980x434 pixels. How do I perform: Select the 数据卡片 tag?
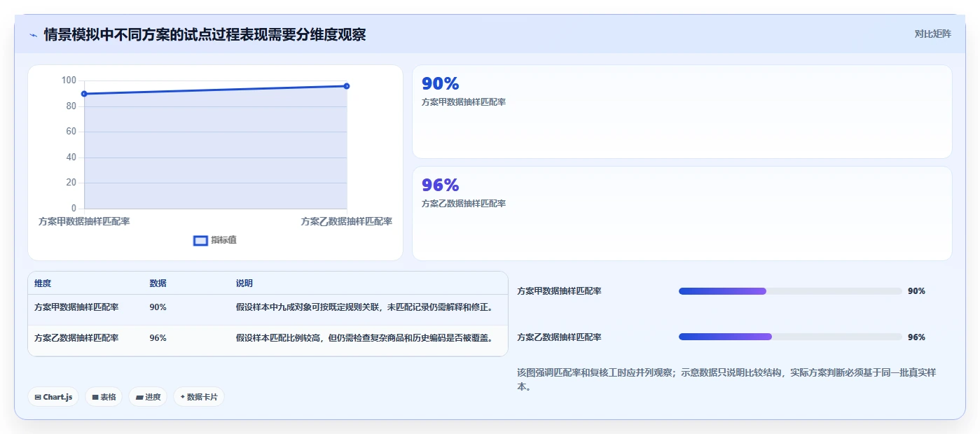click(x=199, y=397)
